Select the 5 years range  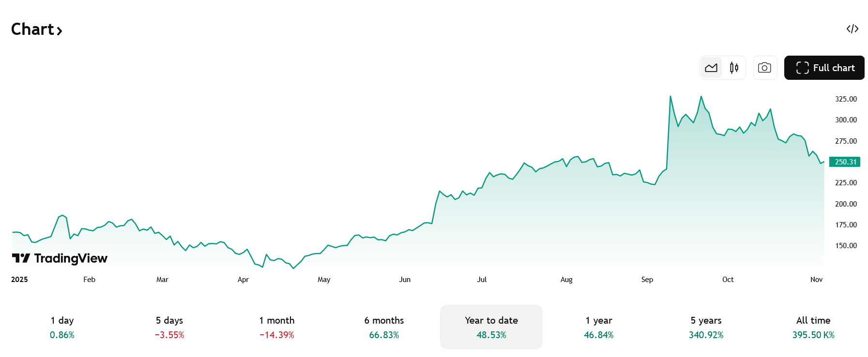(x=706, y=327)
